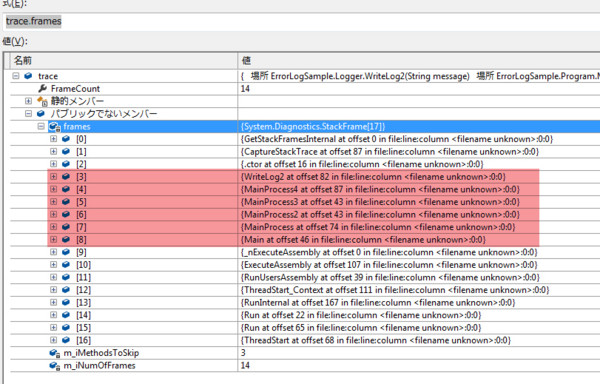The image size is (600, 384).
Task: Click the cube icon of frame [10]
Action: (x=66, y=265)
